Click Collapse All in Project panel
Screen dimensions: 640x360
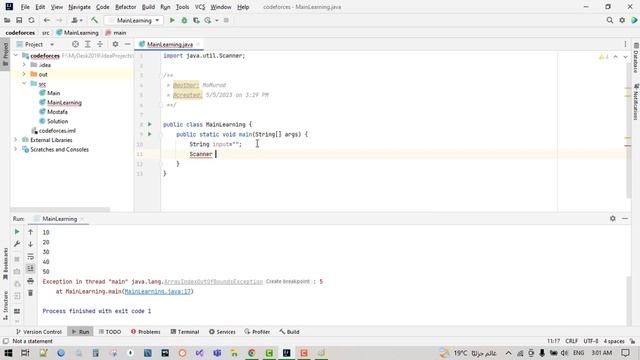(100, 44)
